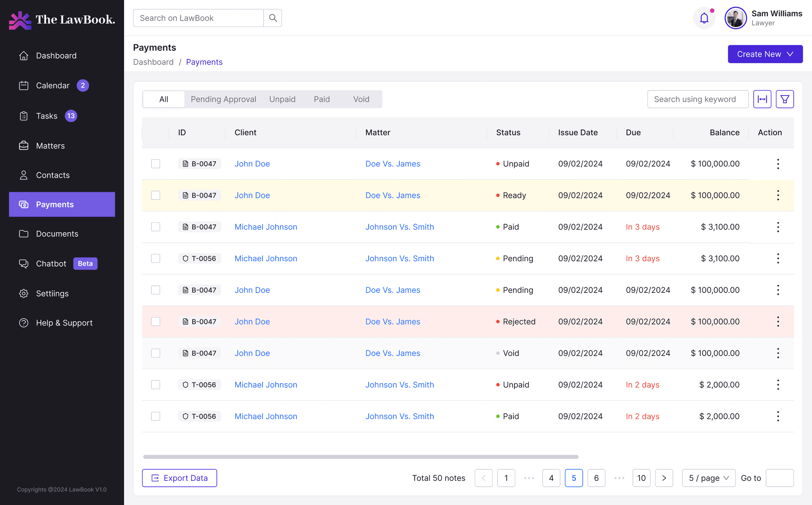Screen dimensions: 812x505
Task: Select checkbox for the Rejected row
Action: coord(155,321)
